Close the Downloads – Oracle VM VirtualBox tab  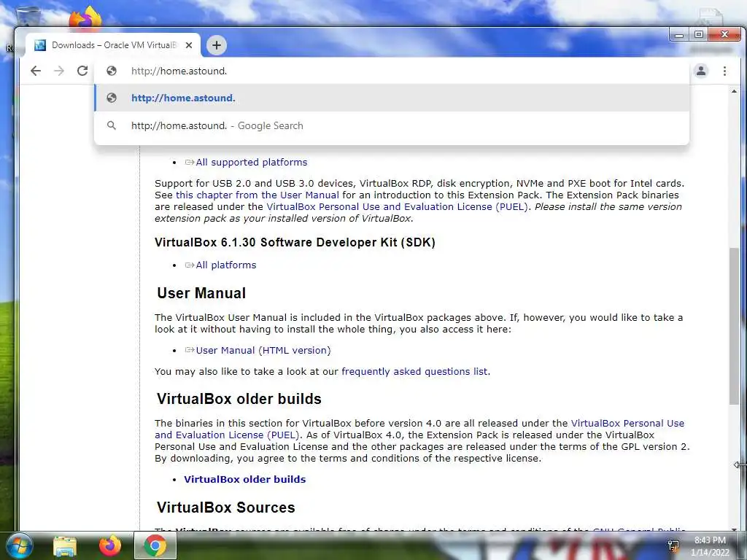[x=189, y=45]
